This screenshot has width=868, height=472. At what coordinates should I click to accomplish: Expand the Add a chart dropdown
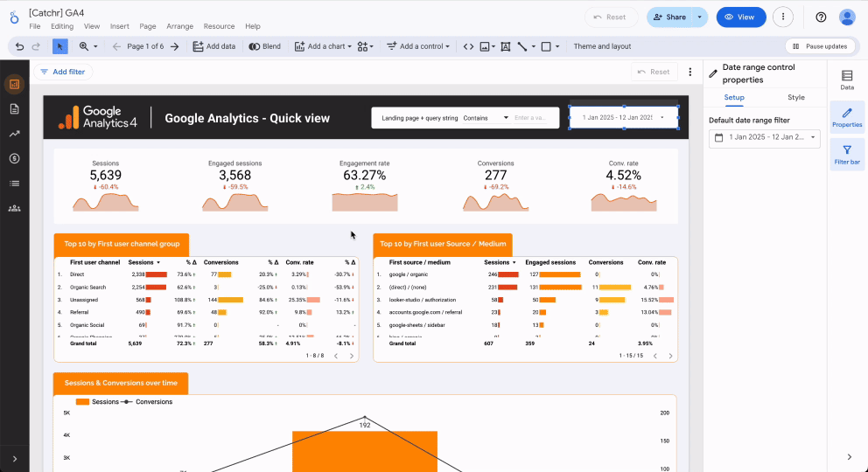click(349, 46)
